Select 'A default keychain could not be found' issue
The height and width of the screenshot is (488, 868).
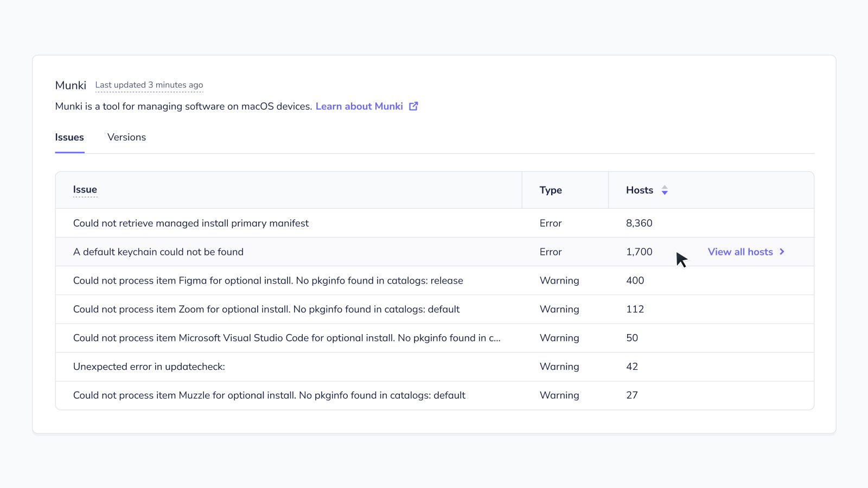point(158,252)
